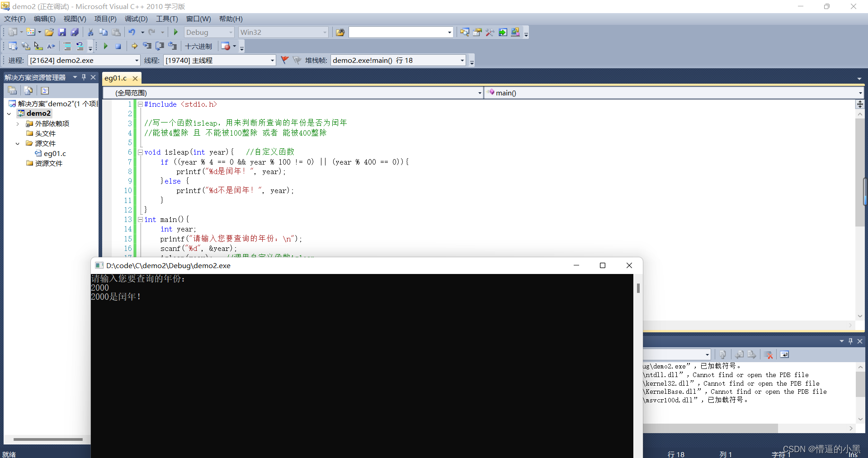The height and width of the screenshot is (458, 868).
Task: Click the Start Page icon with the green arrow
Action: pyautogui.click(x=503, y=32)
